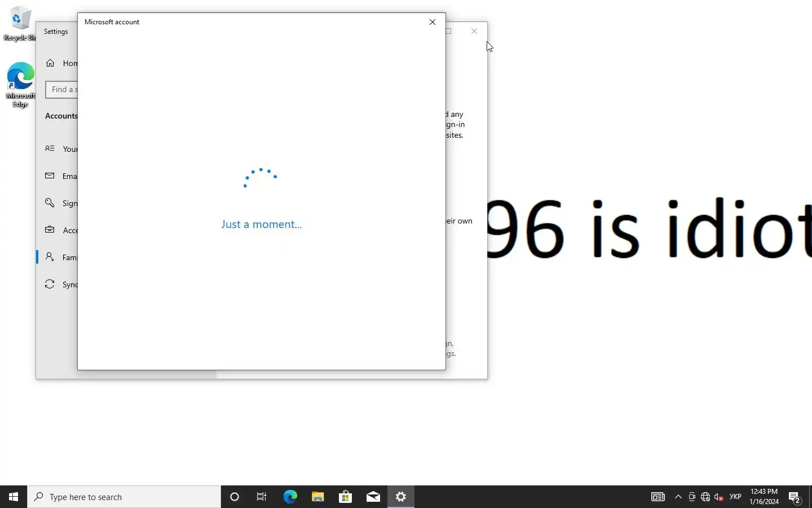Maximize the Settings window
This screenshot has height=508, width=812.
(449, 31)
